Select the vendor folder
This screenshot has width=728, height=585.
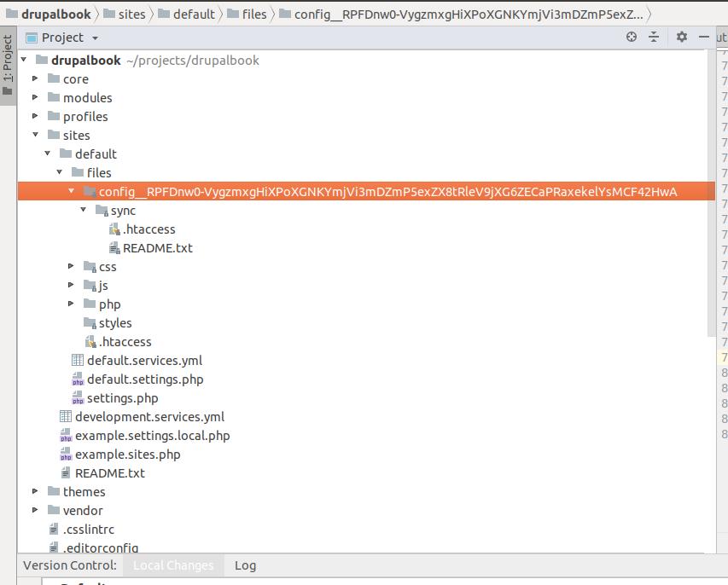coord(84,510)
